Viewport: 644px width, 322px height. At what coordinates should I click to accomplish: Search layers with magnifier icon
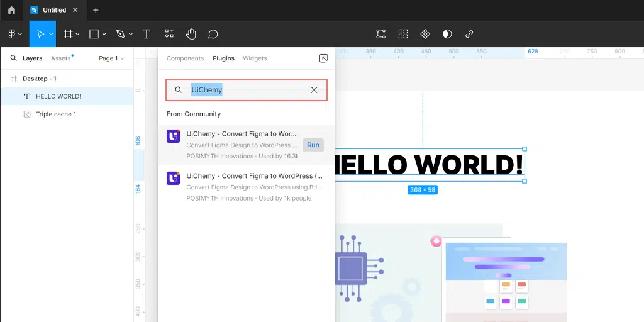(14, 58)
